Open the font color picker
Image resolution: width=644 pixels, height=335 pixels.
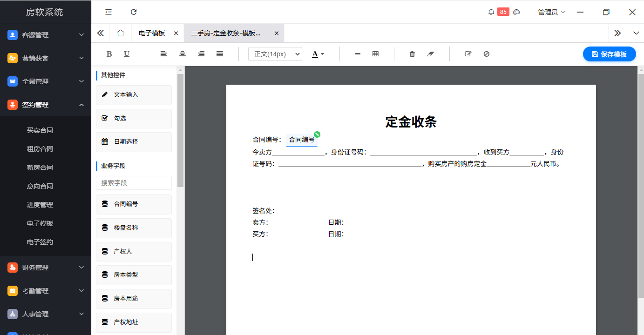click(318, 54)
